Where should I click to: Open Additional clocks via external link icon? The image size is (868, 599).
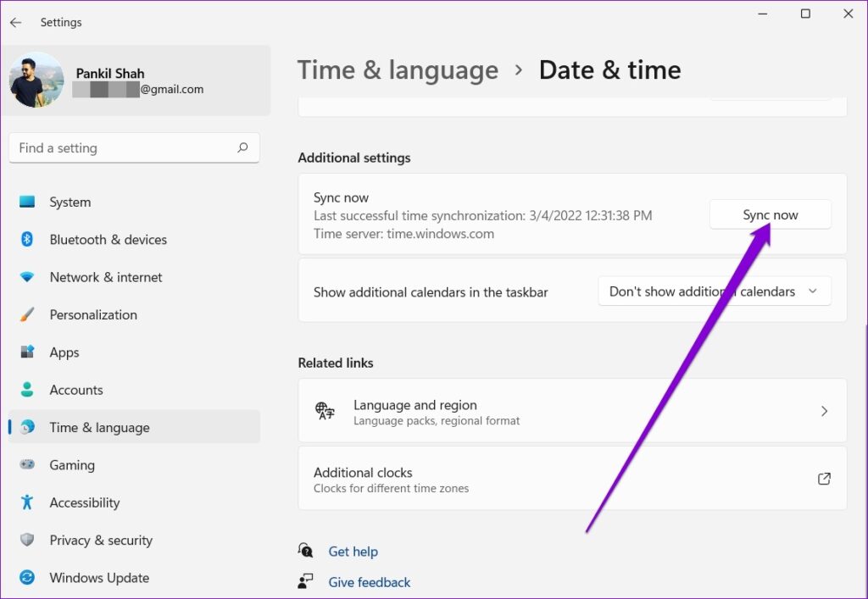coord(824,479)
